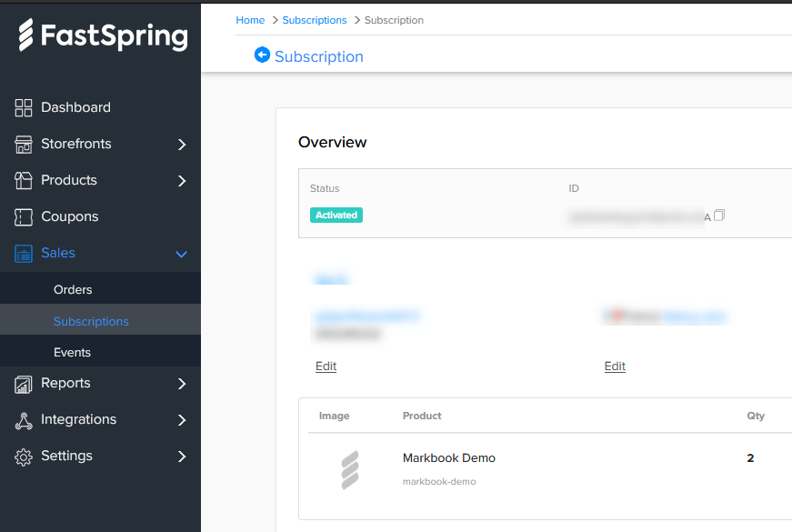Collapse the Sales menu with its chevron

pos(181,254)
